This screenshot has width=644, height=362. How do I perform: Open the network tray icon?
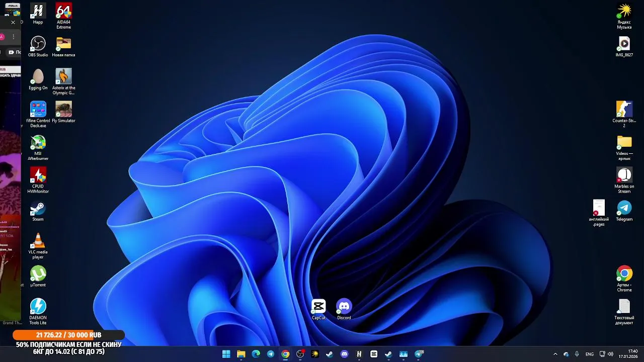602,354
